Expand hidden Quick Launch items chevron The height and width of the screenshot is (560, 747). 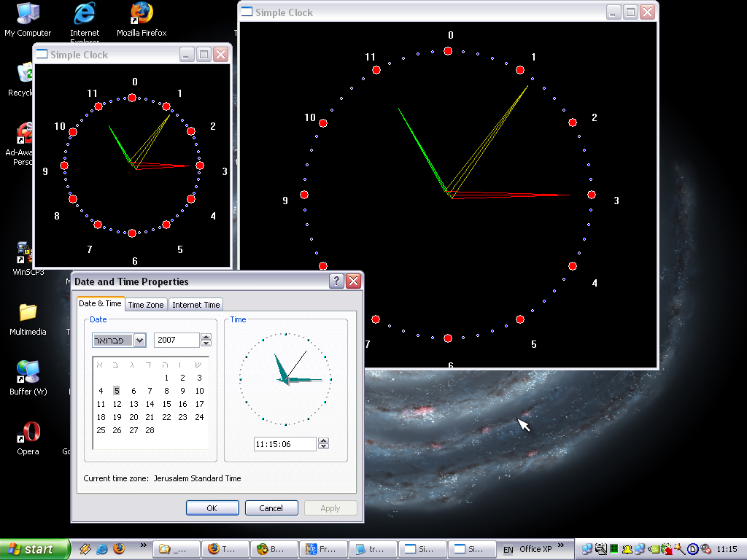[x=143, y=545]
